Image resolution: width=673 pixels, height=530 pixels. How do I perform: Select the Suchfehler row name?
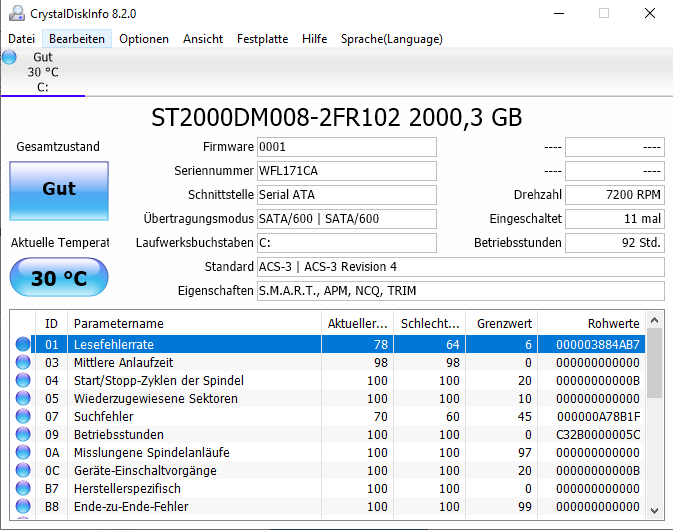tap(103, 417)
